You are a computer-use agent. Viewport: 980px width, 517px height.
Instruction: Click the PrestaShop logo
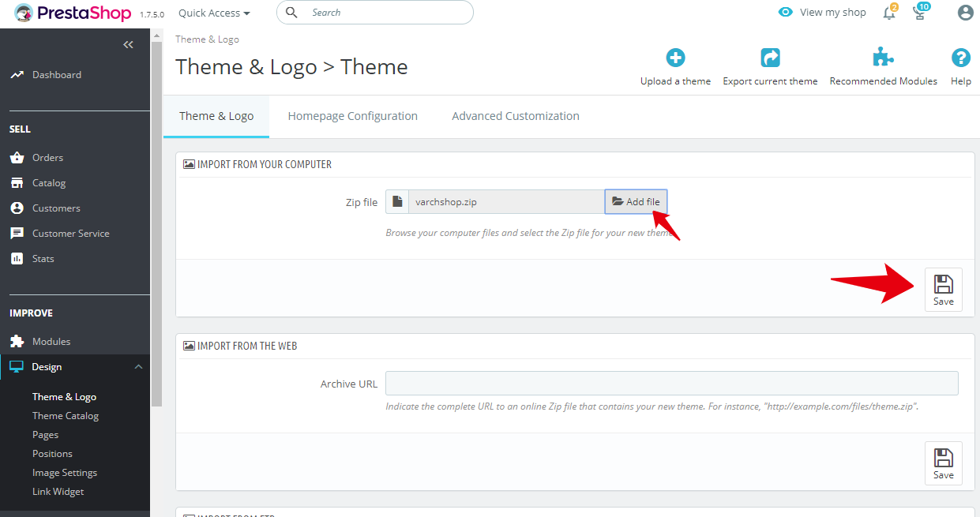click(x=73, y=13)
